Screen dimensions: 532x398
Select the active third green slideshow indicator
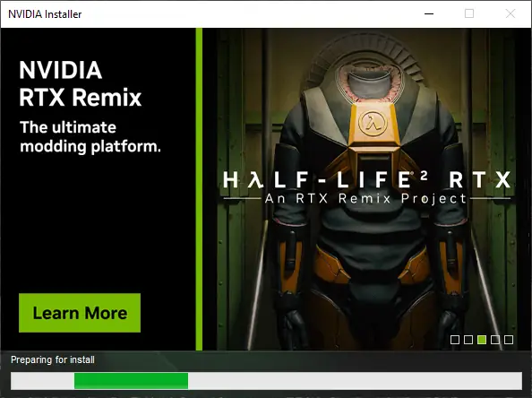pyautogui.click(x=482, y=340)
